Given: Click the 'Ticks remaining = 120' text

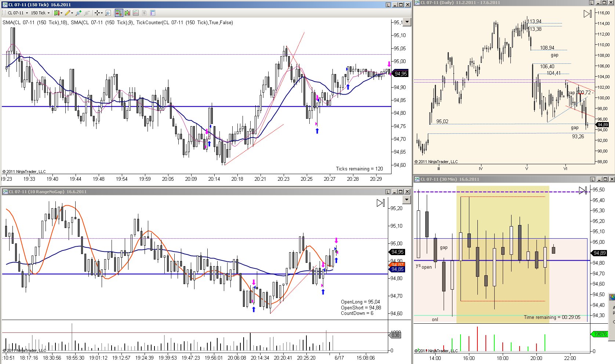Looking at the screenshot, I should pyautogui.click(x=359, y=169).
